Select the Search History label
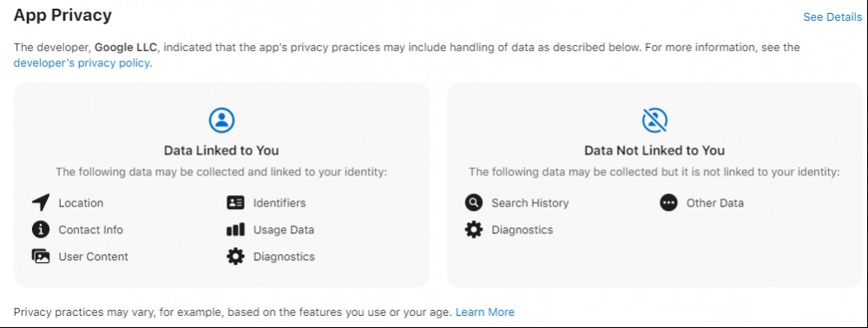This screenshot has height=328, width=868. click(x=529, y=203)
